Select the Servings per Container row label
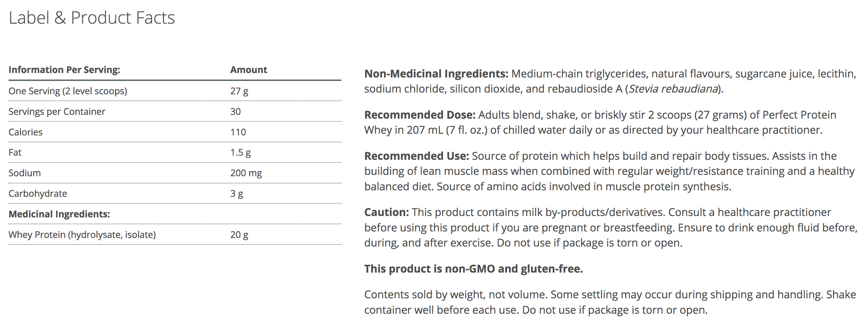 [x=57, y=112]
